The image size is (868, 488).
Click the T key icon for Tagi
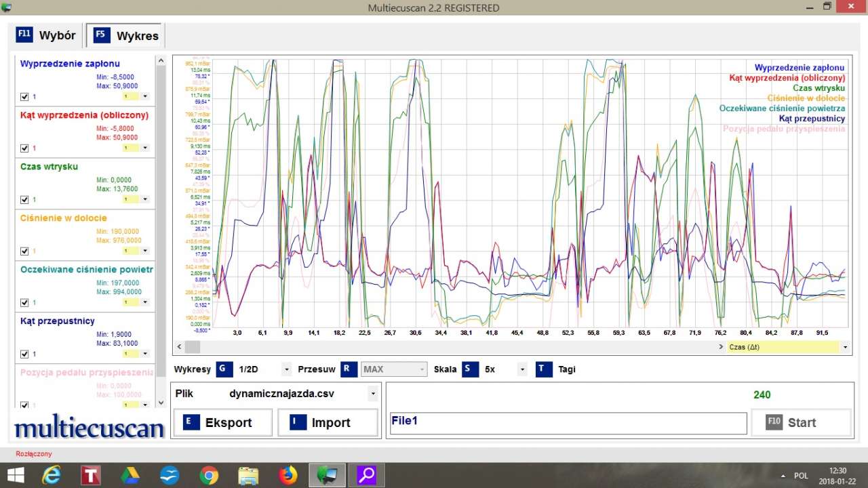(544, 369)
